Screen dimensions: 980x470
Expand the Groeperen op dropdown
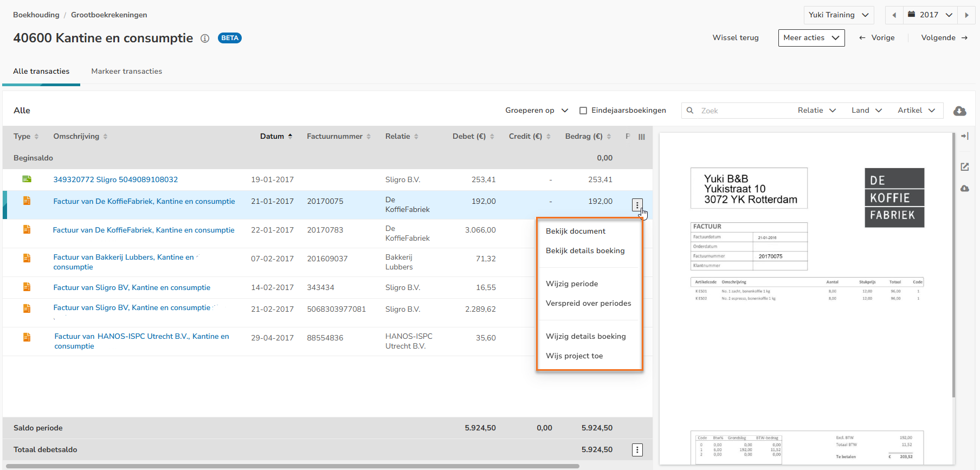coord(536,111)
